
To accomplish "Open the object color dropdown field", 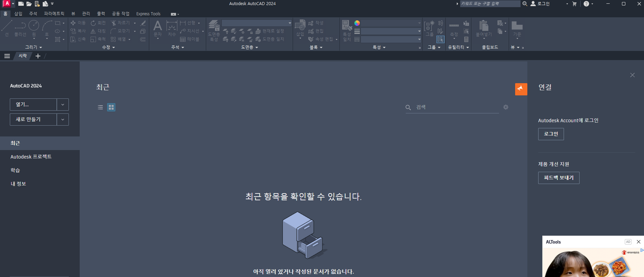I will (391, 23).
